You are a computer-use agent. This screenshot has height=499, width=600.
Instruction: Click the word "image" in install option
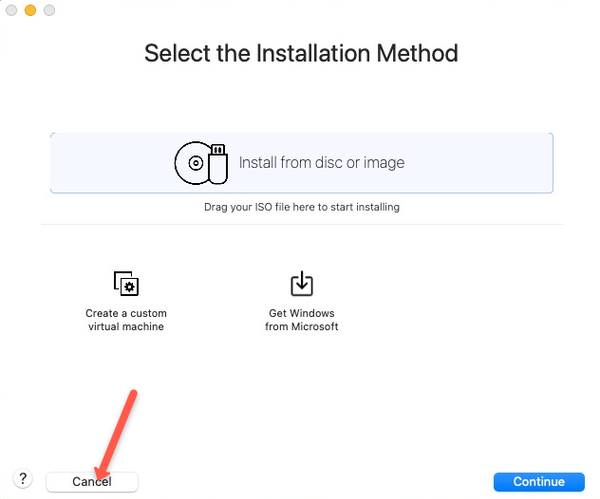point(384,163)
